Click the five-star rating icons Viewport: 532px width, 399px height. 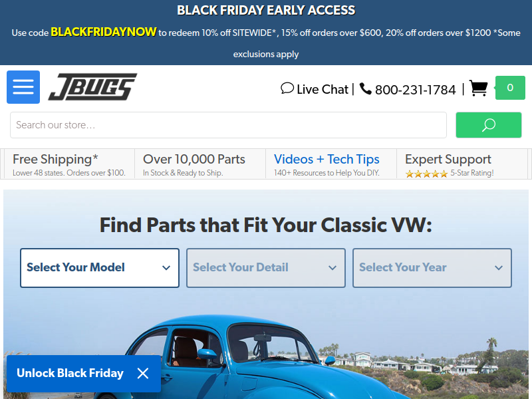426,174
